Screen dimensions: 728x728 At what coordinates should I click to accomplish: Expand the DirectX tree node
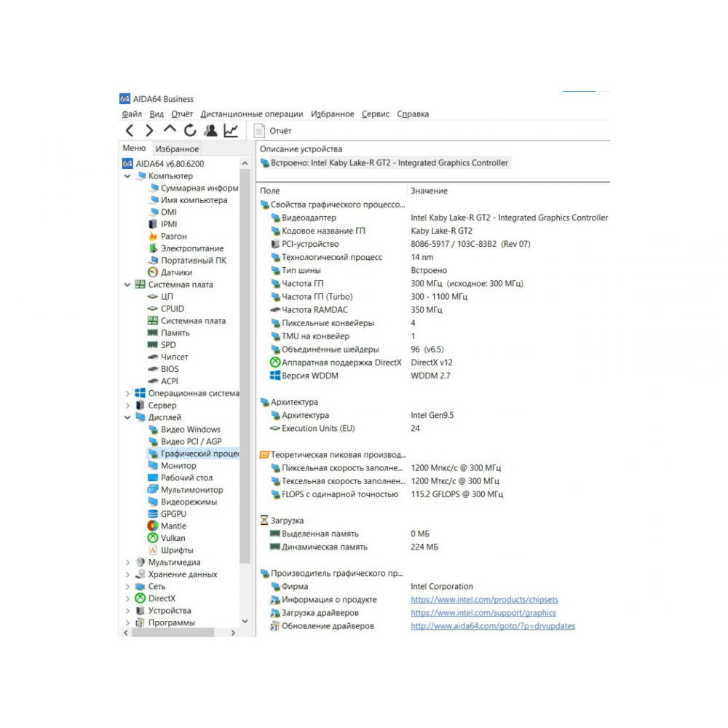coord(127,598)
